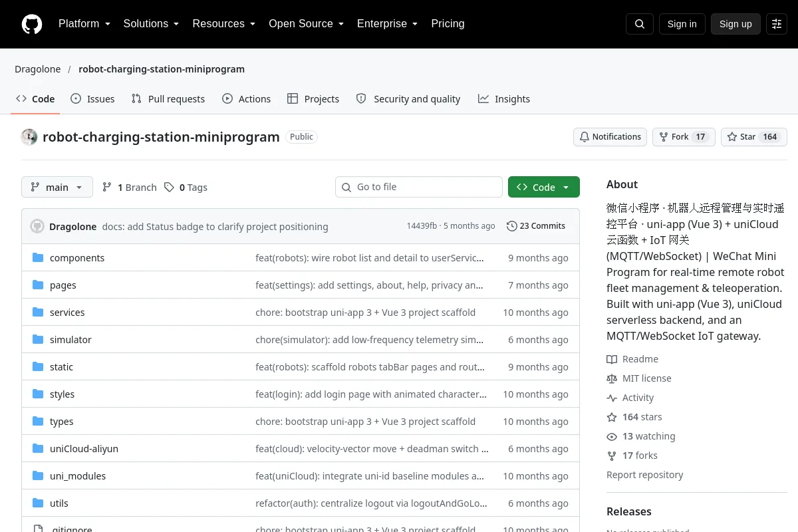The image size is (798, 532).
Task: Select the types folder icon
Action: click(38, 421)
